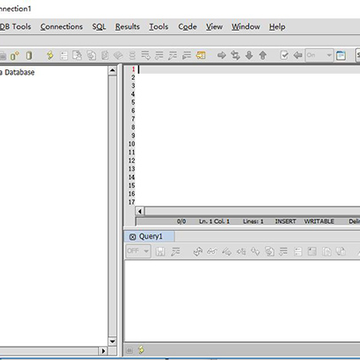Click the lightning bolt icon in bottom status bar
The image size is (360, 360).
pos(141,350)
